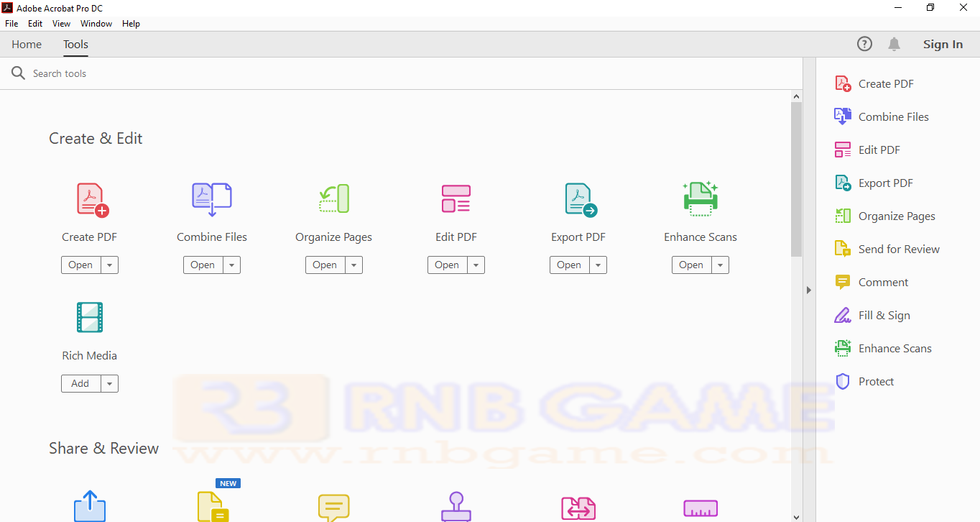Click the Edit PDF icon in the Create & Edit section

pos(456,198)
